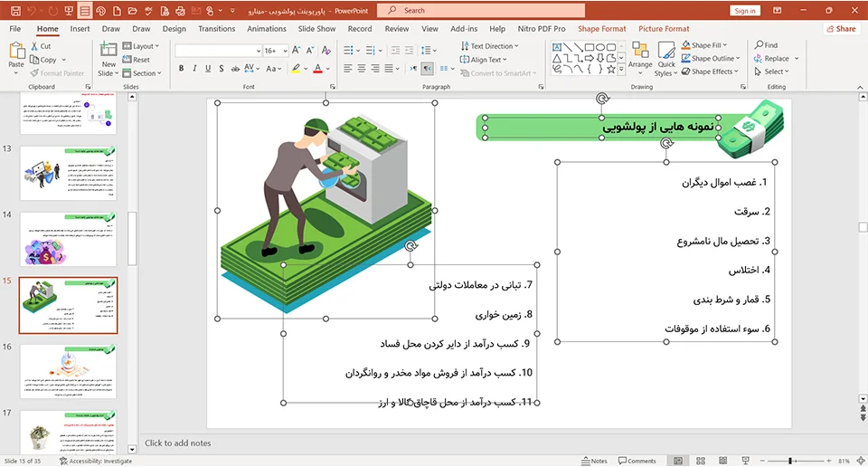Click the Share button
Image resolution: width=868 pixels, height=467 pixels.
pyautogui.click(x=842, y=29)
